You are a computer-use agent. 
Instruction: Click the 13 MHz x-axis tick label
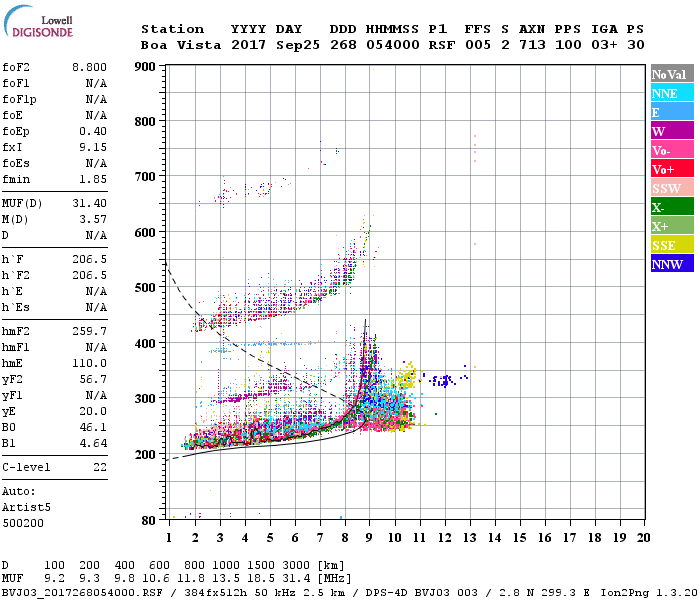(469, 538)
